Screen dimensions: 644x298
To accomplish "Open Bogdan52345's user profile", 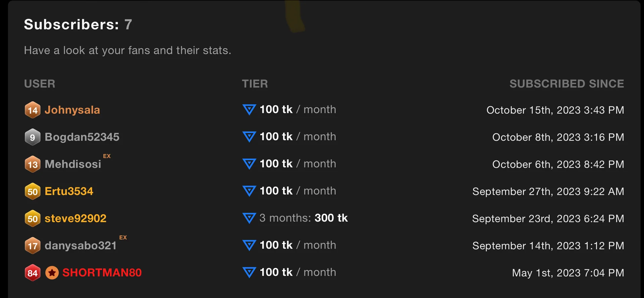I will 82,137.
